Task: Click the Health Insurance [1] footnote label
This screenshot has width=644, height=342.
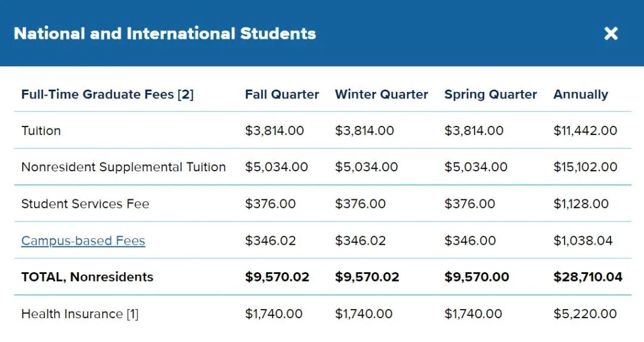Action: point(80,313)
